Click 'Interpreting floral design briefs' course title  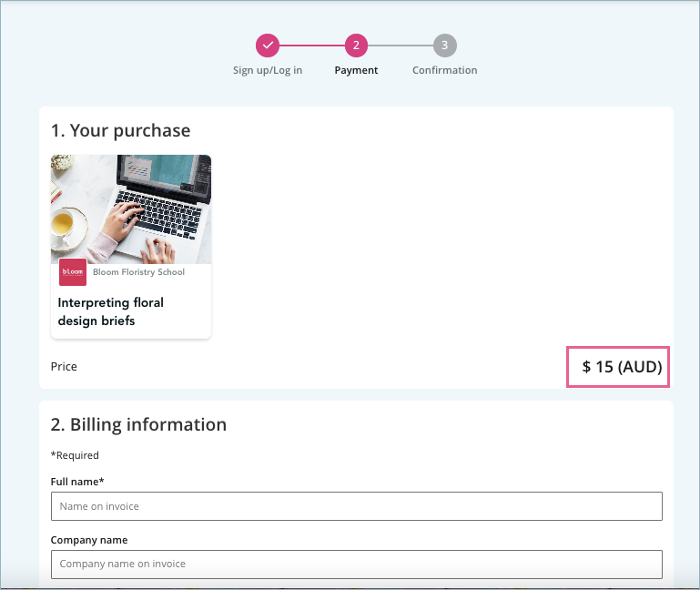[111, 311]
